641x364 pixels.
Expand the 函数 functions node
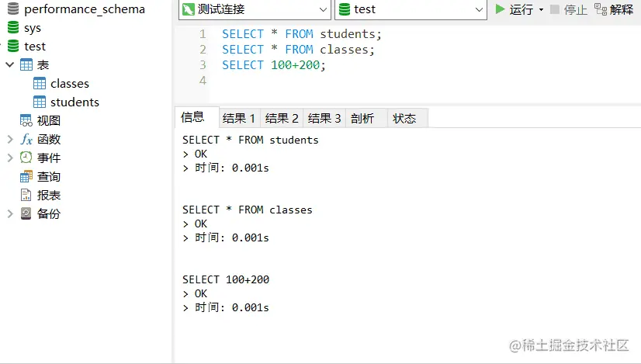coord(10,139)
